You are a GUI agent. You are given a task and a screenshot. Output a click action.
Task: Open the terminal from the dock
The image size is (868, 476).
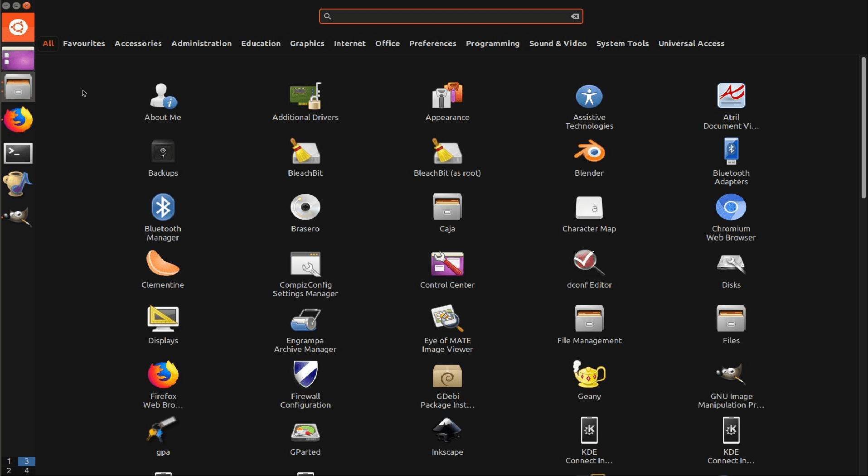(x=18, y=153)
